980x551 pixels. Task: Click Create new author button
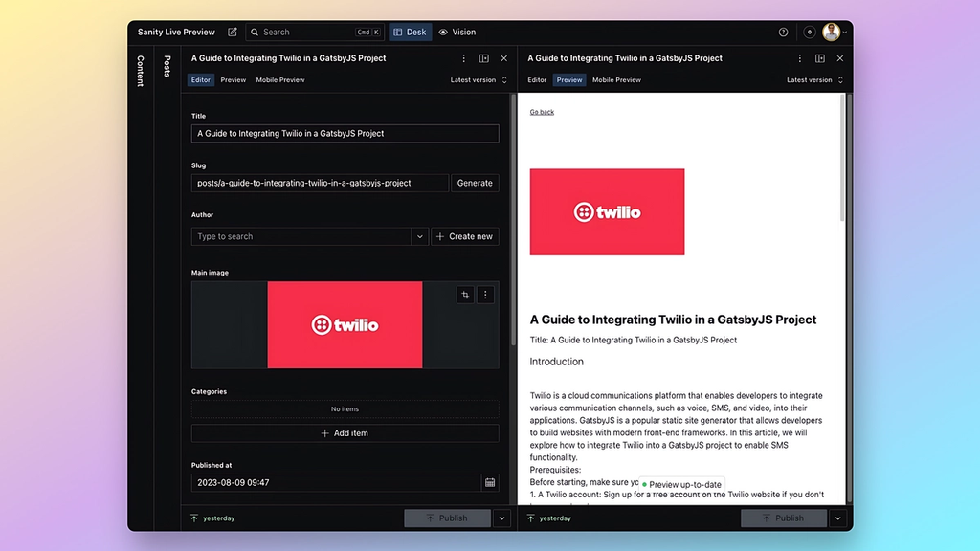(x=465, y=237)
